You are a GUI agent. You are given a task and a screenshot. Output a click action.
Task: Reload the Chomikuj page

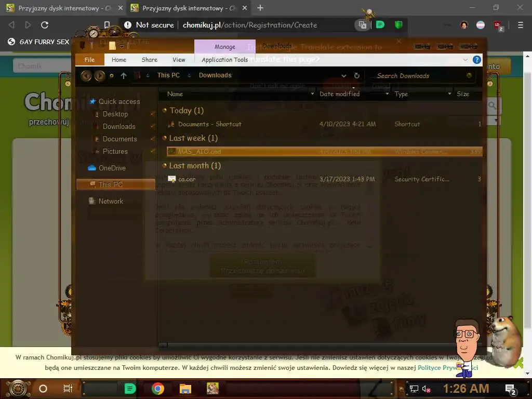click(x=45, y=25)
